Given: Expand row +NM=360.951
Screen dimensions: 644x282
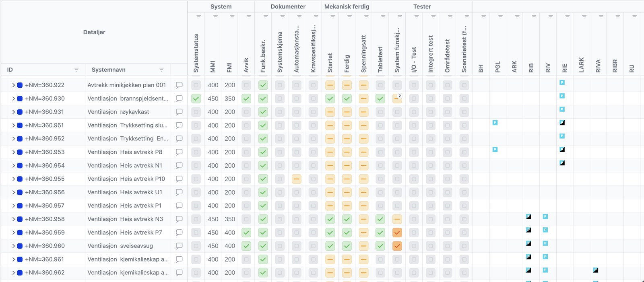Looking at the screenshot, I should [13, 125].
